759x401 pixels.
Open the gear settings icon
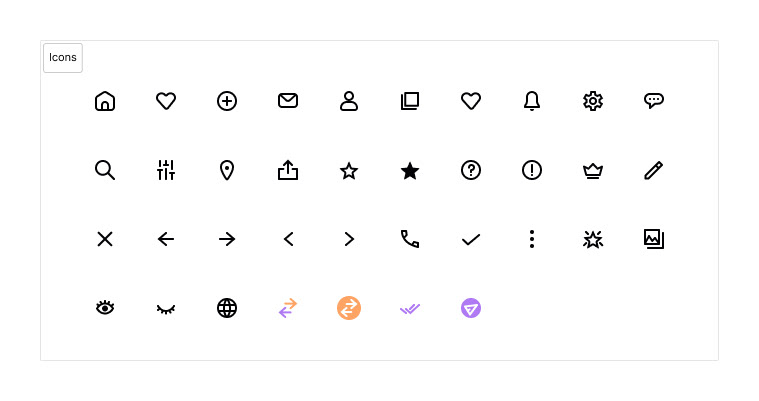pyautogui.click(x=593, y=101)
